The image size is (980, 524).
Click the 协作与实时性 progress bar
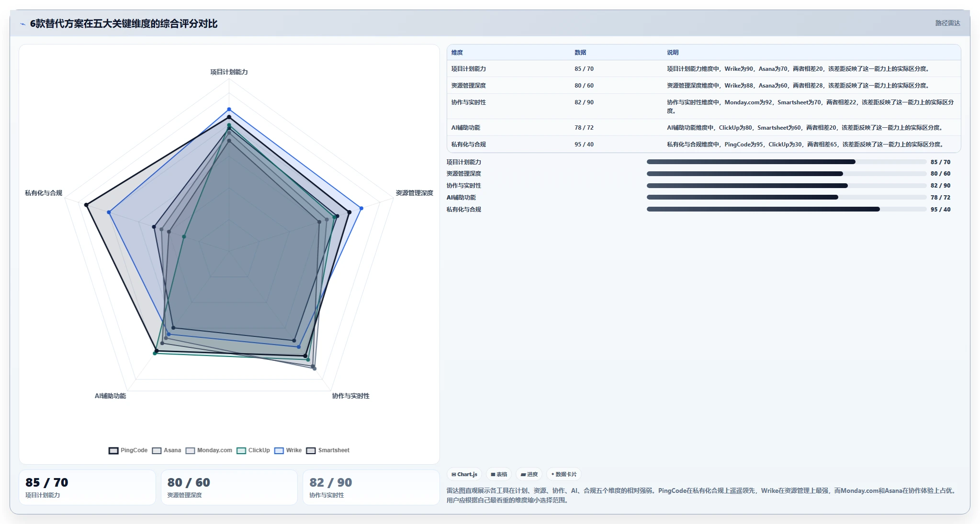[786, 186]
